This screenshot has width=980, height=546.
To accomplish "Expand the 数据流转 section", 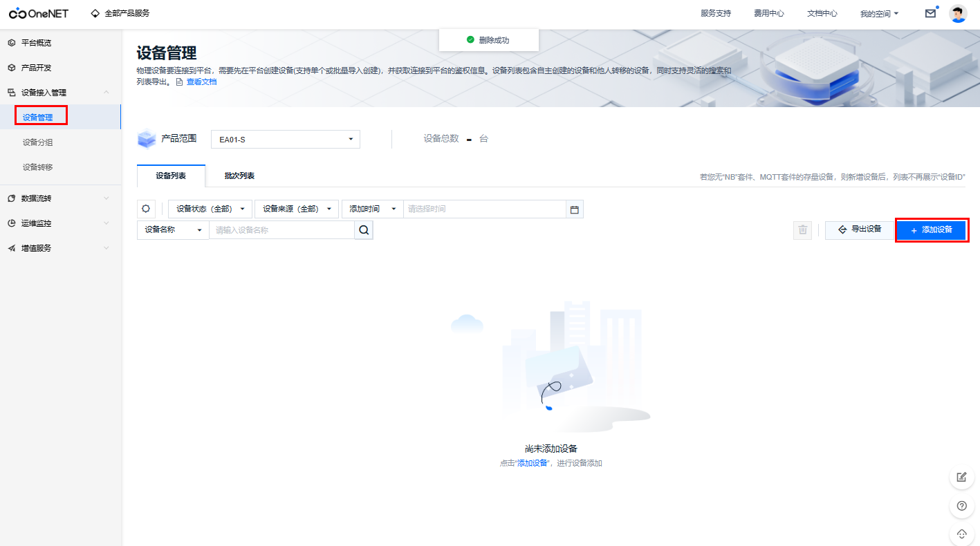I will click(x=61, y=198).
